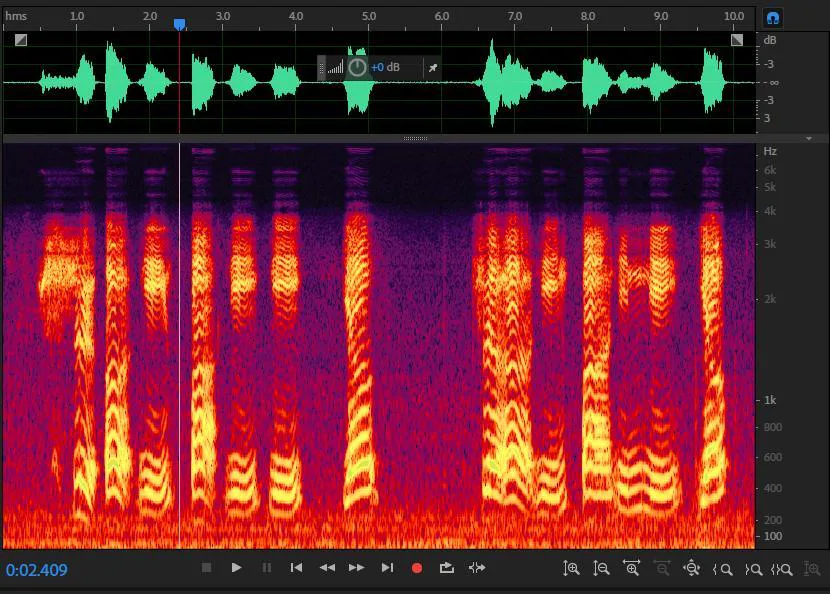Toggle Skip Selection button
The height and width of the screenshot is (594, 830).
(477, 568)
